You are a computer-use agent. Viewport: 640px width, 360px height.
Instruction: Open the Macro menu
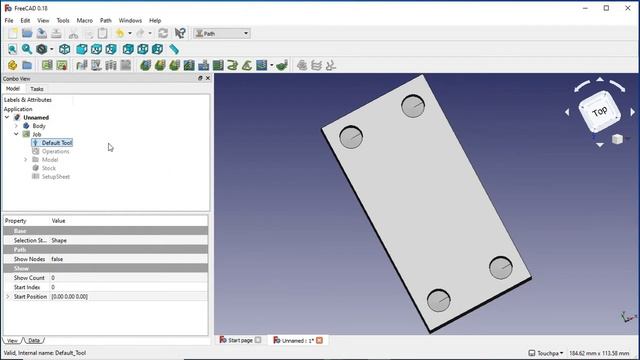click(84, 20)
